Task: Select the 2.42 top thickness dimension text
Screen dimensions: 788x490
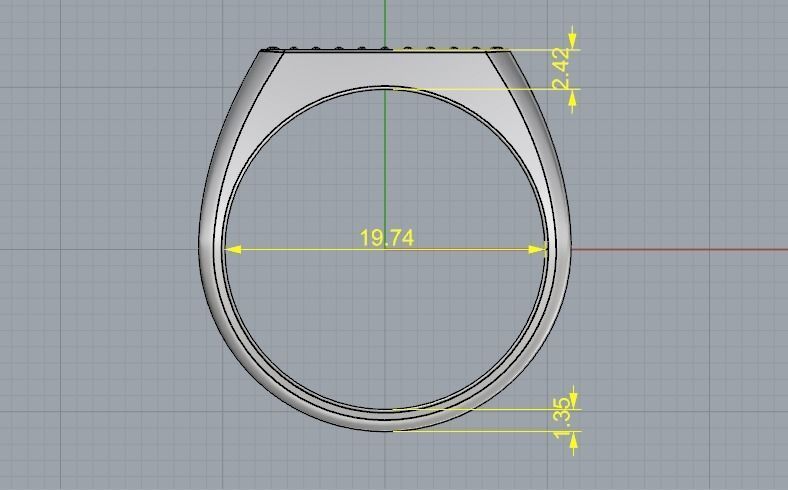Action: 562,69
